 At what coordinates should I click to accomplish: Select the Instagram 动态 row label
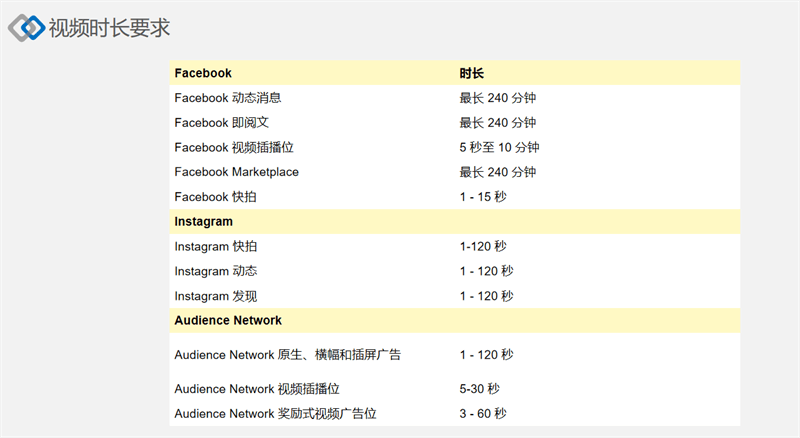[216, 271]
